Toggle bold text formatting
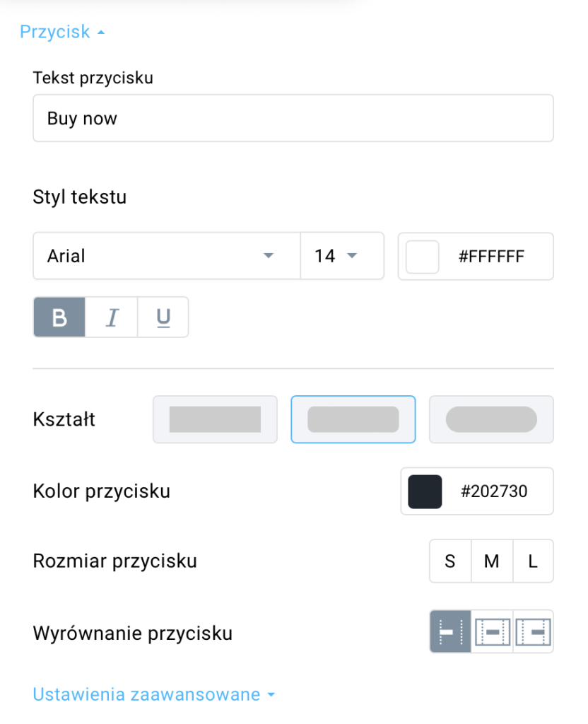 point(59,317)
